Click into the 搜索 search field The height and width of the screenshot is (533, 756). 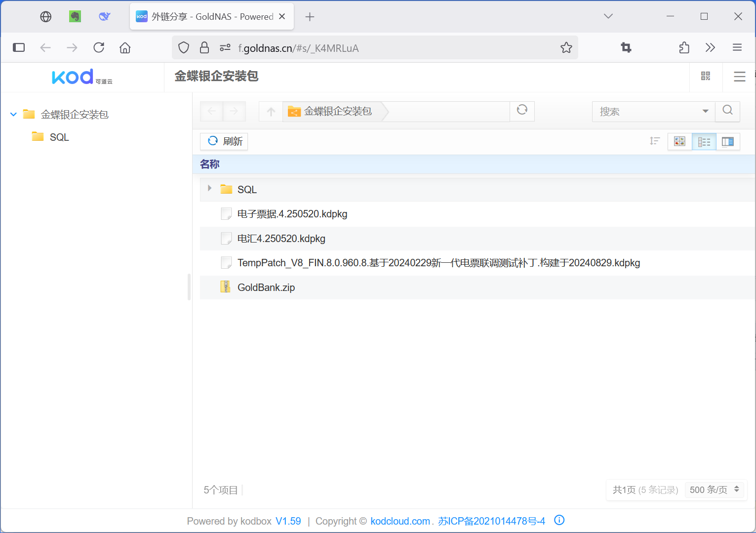(647, 112)
